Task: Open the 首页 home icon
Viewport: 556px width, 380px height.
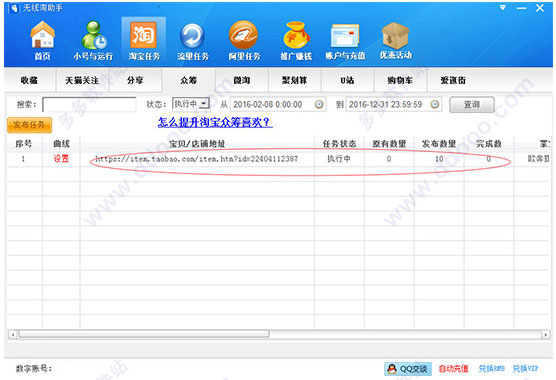Action: pyautogui.click(x=42, y=40)
